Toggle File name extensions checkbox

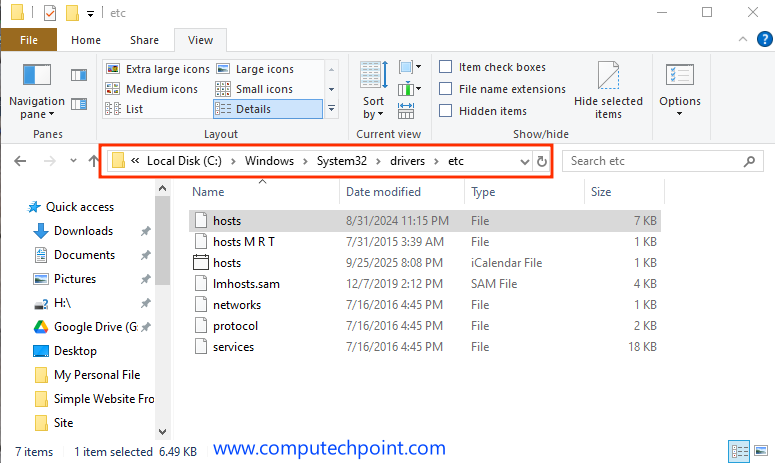click(446, 89)
